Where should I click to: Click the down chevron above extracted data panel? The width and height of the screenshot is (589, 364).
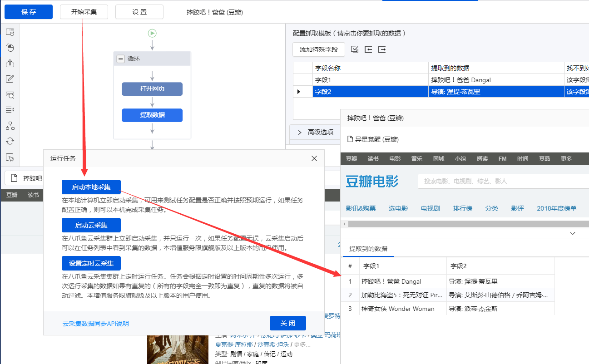[x=573, y=233]
